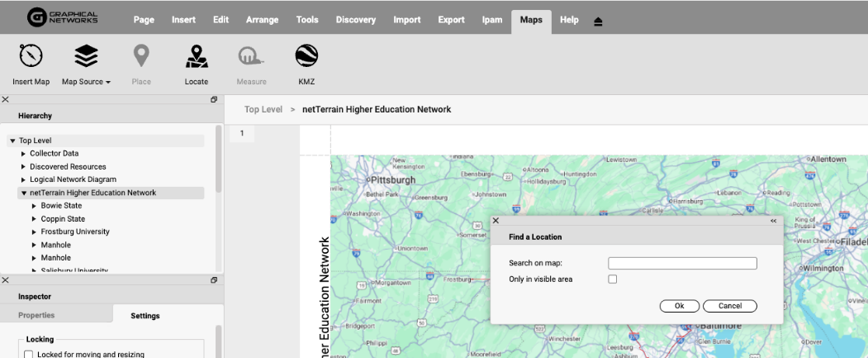Expand the Bowie State tree node
The image size is (868, 358).
(34, 206)
